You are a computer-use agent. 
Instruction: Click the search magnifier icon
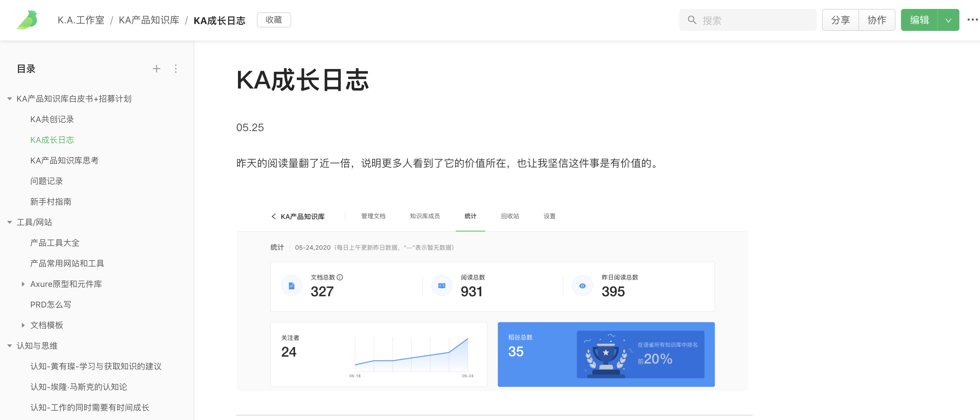tap(692, 20)
